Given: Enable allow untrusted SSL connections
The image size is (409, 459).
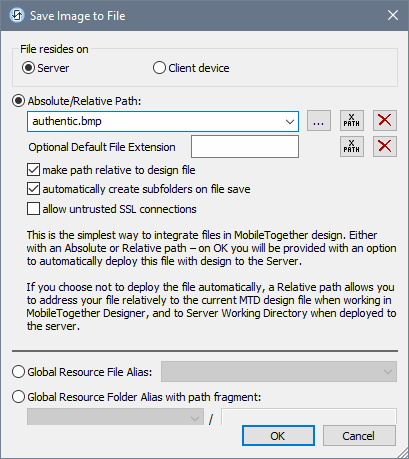Looking at the screenshot, I should point(33,209).
